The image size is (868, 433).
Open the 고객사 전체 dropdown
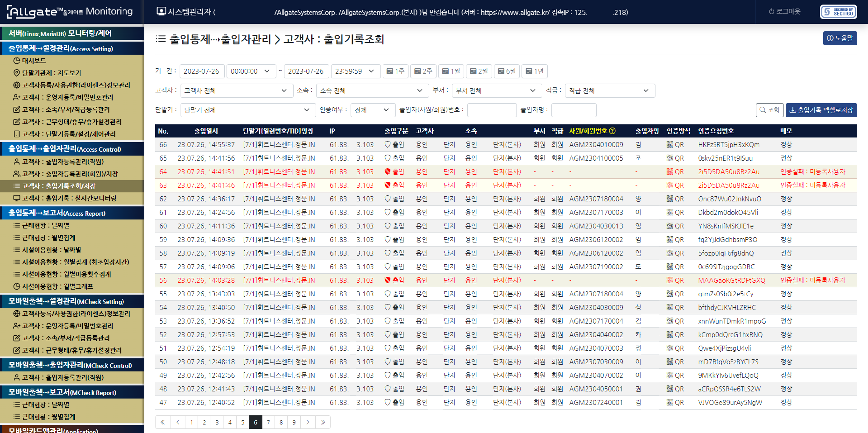(237, 91)
